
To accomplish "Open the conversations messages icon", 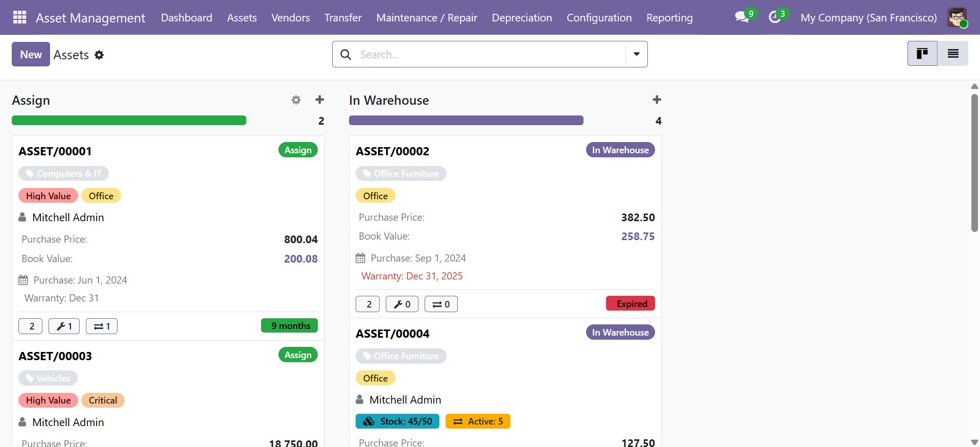I will tap(742, 17).
